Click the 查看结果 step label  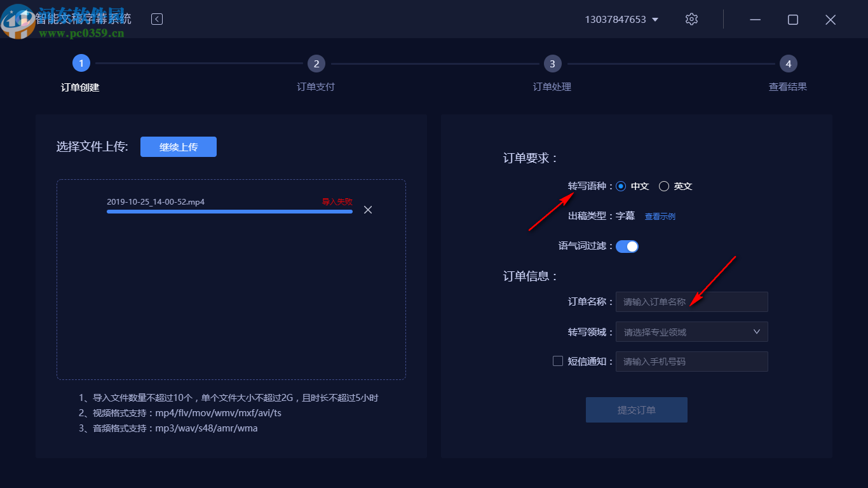pyautogui.click(x=788, y=86)
